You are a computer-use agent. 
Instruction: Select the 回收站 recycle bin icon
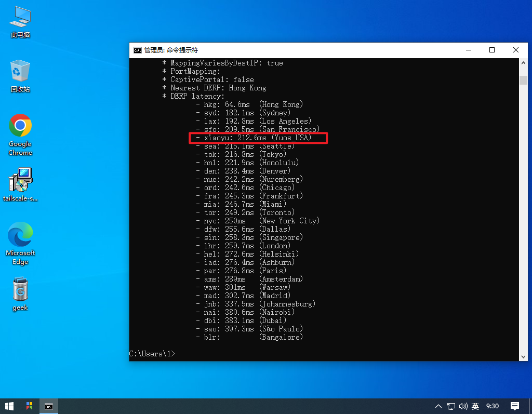coord(20,76)
